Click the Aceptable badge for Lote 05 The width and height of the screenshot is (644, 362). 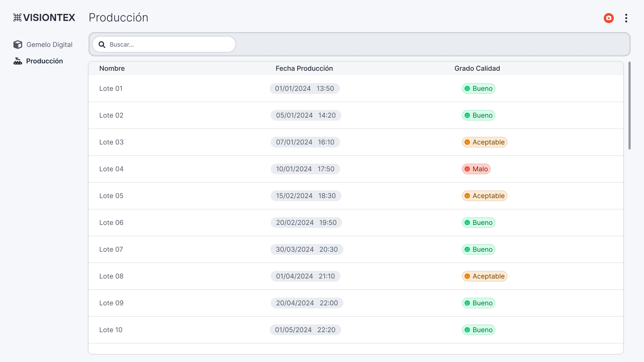coord(485,196)
